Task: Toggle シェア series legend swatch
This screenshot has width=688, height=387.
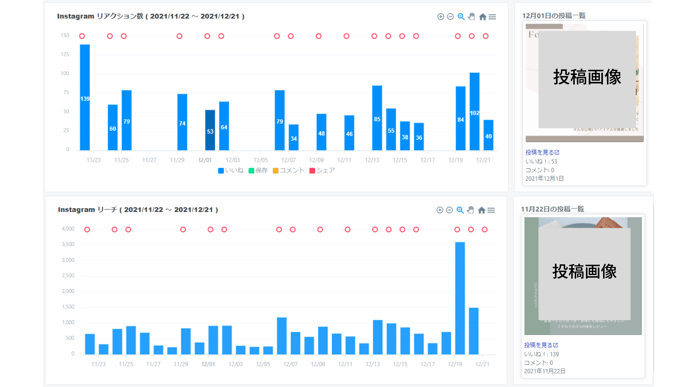Action: 312,171
